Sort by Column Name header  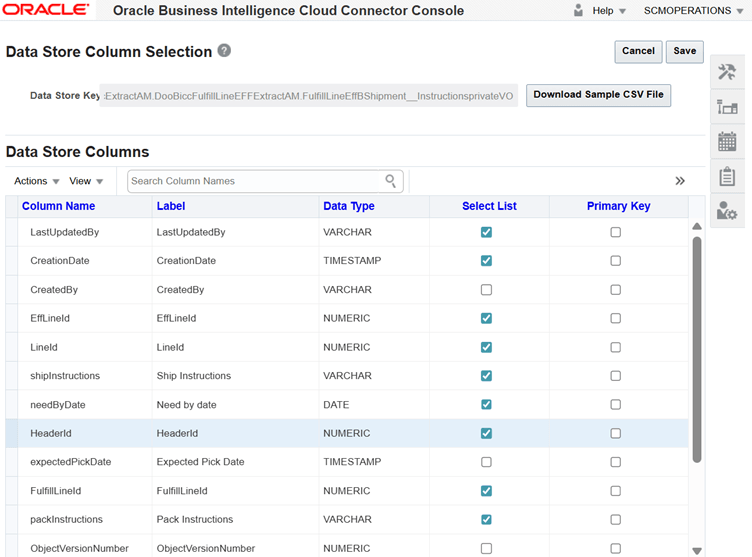59,206
